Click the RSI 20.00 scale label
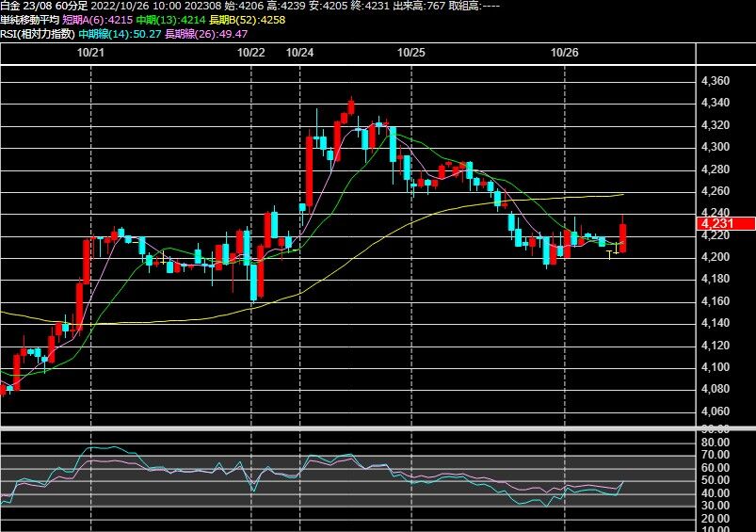The width and height of the screenshot is (756, 532). (716, 519)
